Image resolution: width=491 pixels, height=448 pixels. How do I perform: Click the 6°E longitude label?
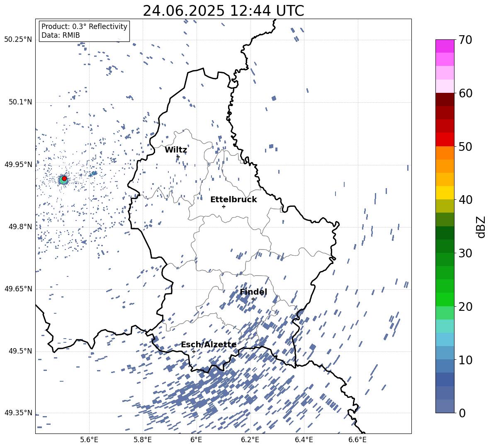196,440
